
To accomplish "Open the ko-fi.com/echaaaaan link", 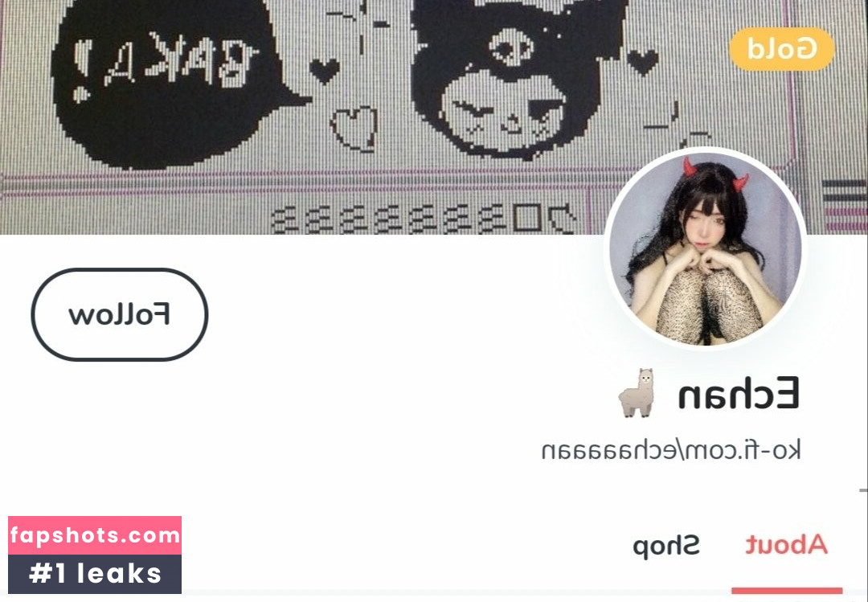I will [671, 450].
